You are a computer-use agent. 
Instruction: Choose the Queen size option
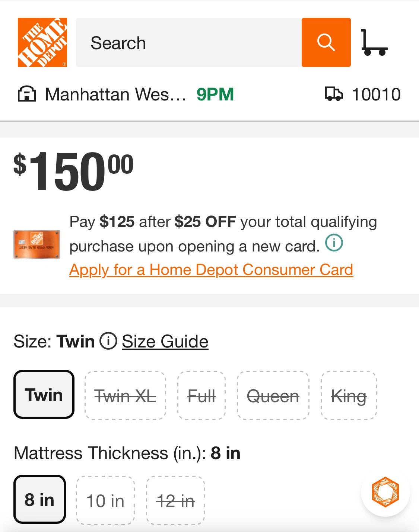(x=273, y=395)
